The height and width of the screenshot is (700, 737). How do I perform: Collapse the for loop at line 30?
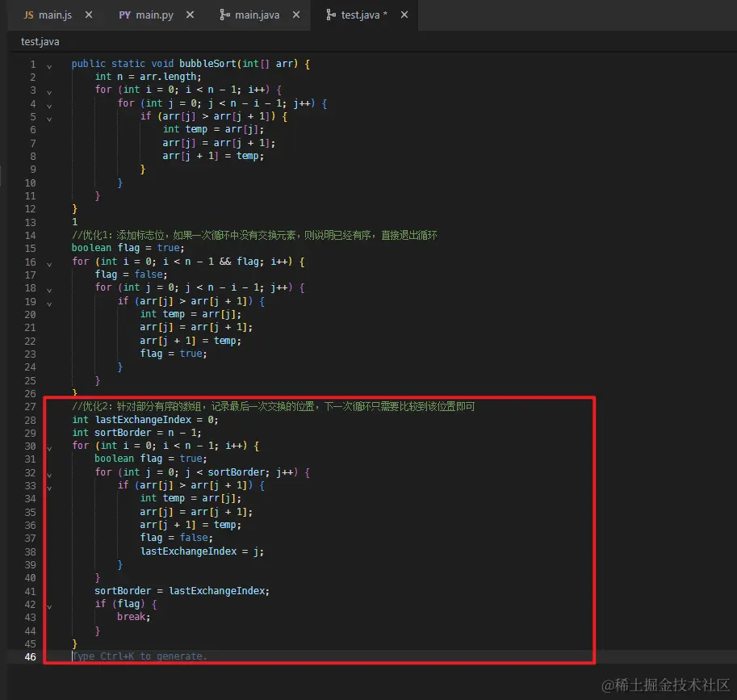click(49, 448)
